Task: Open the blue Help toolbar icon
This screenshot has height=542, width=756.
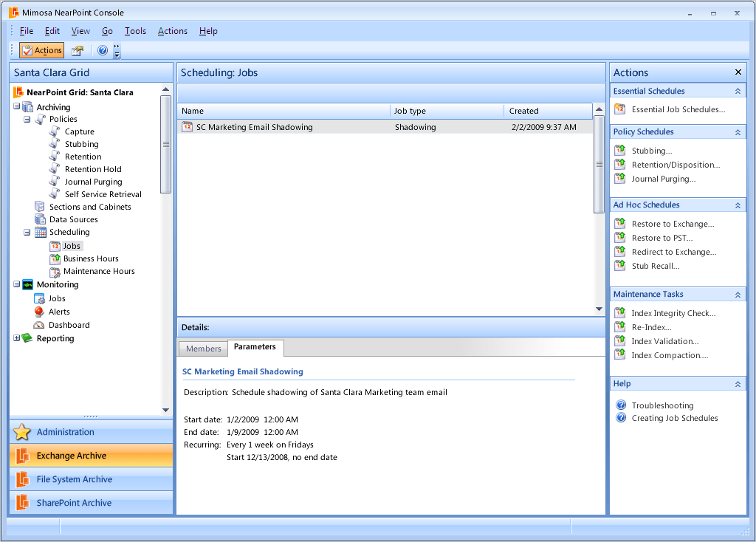Action: [x=102, y=50]
